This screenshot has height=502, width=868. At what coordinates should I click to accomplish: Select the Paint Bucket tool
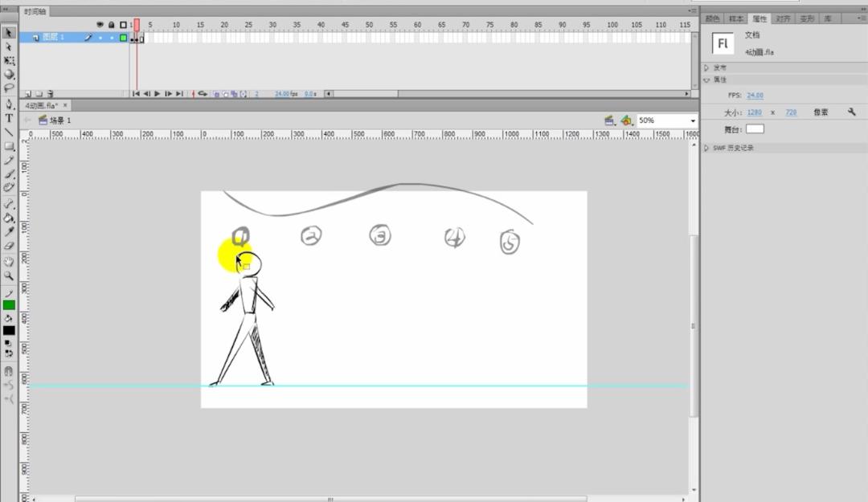pyautogui.click(x=9, y=219)
